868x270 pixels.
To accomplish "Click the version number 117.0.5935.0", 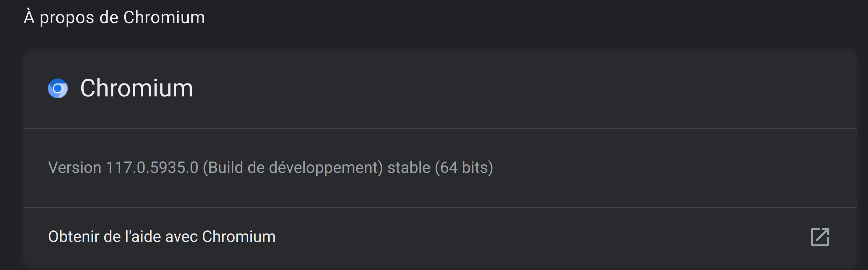I will [152, 168].
